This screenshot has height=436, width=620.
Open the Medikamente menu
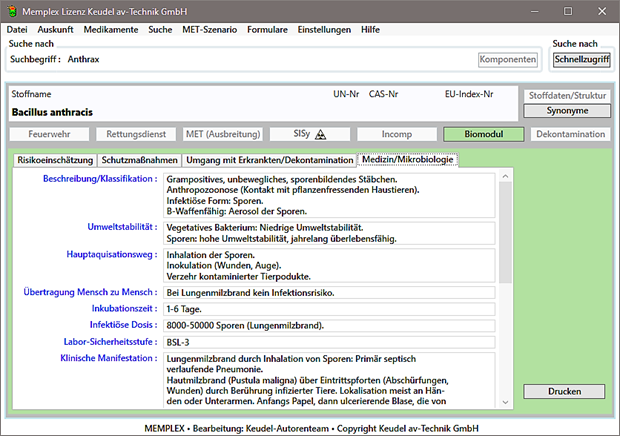[111, 30]
